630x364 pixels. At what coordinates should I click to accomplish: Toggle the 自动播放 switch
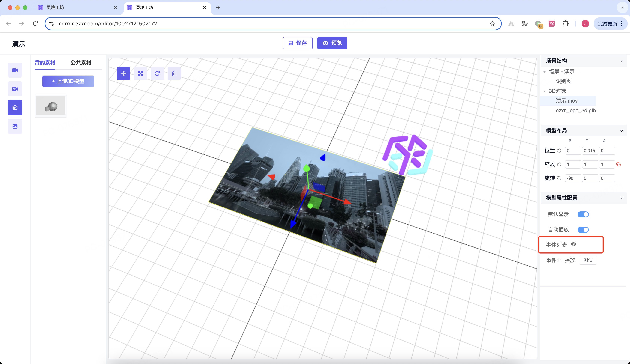pos(583,230)
